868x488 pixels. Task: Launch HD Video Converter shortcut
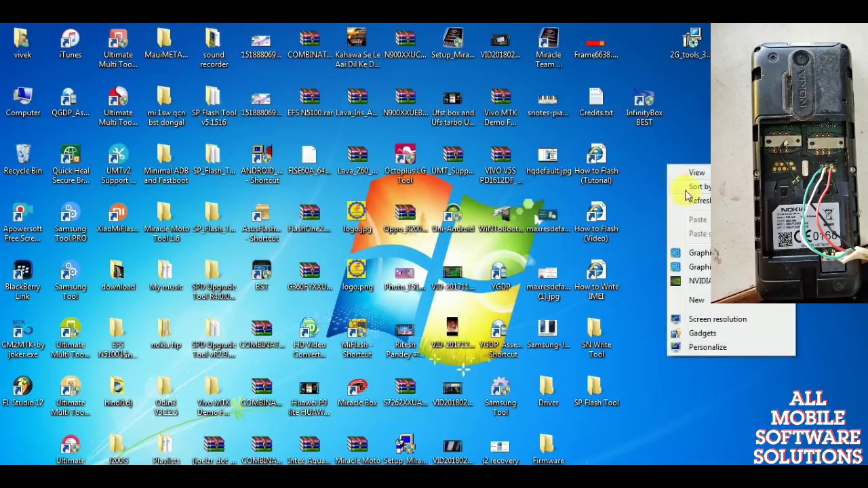pos(309,338)
